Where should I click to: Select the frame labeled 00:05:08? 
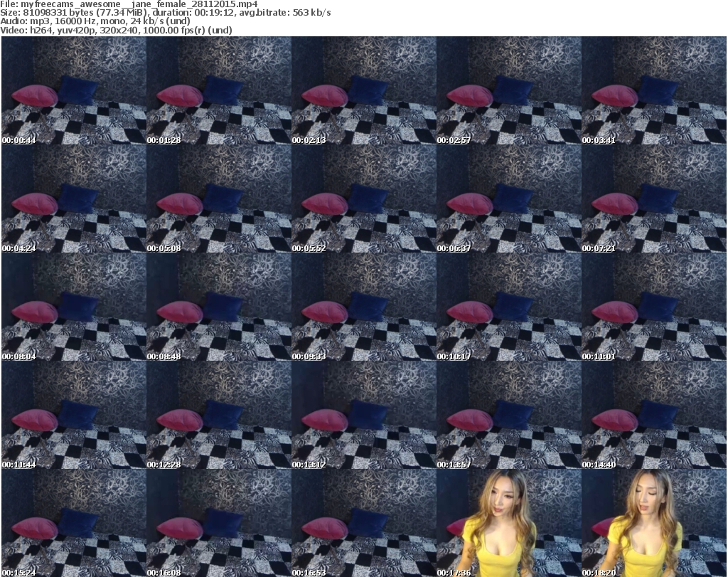pos(219,198)
